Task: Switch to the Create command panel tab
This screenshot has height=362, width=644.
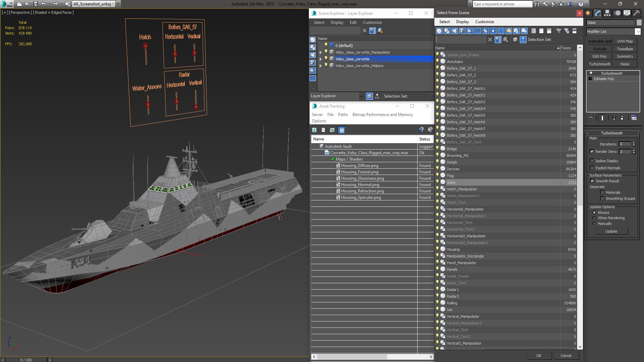Action: 588,13
